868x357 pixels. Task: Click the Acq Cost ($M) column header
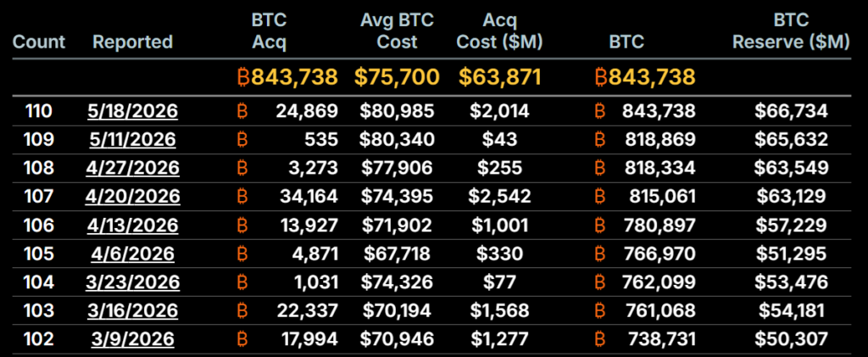point(500,31)
